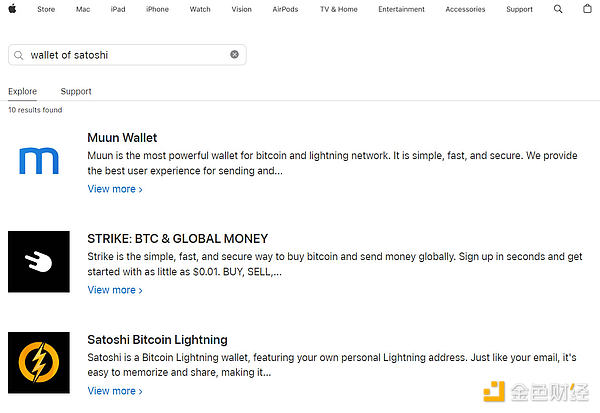This screenshot has height=413, width=600.
Task: Clear the search field with X icon
Action: 235,55
